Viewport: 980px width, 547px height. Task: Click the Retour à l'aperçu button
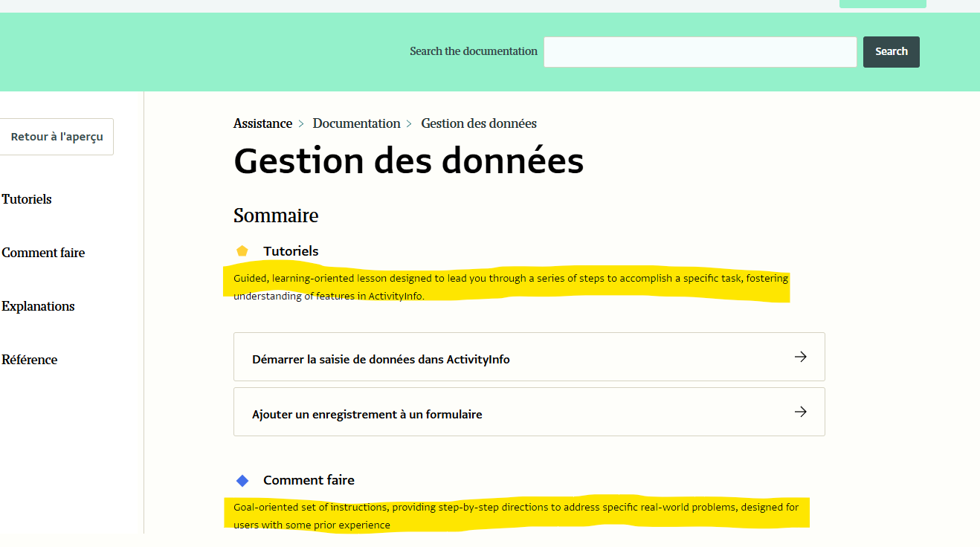[x=57, y=137]
